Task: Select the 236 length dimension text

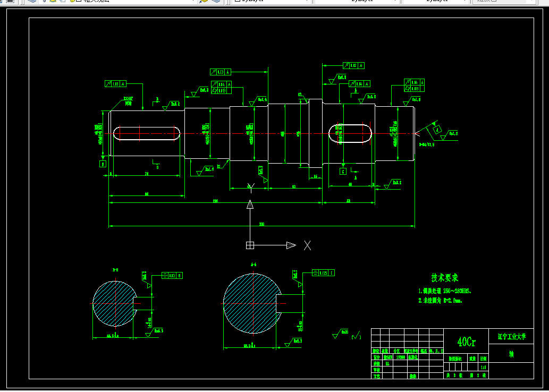Action: (x=216, y=201)
